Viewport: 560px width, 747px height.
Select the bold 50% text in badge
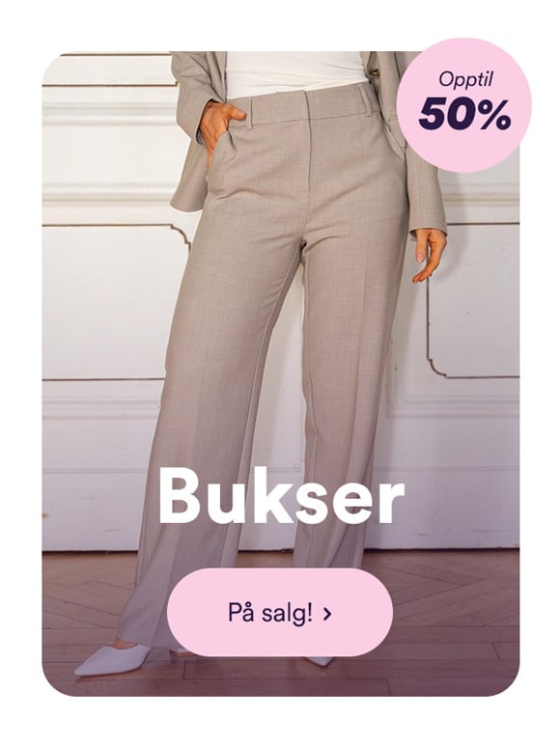pos(464,115)
